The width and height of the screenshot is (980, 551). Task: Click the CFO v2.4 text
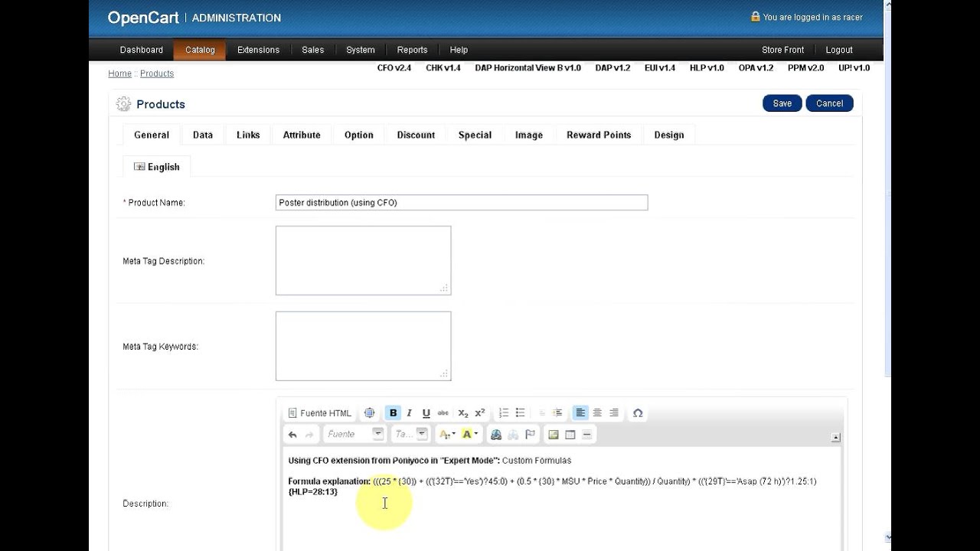click(x=394, y=68)
